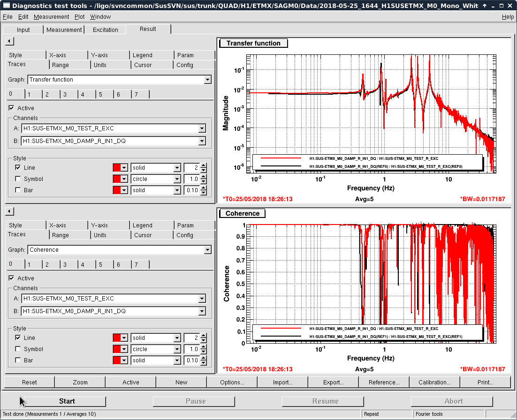This screenshot has width=517, height=420.
Task: Open the Graph dropdown showing Transfer function
Action: (x=207, y=80)
